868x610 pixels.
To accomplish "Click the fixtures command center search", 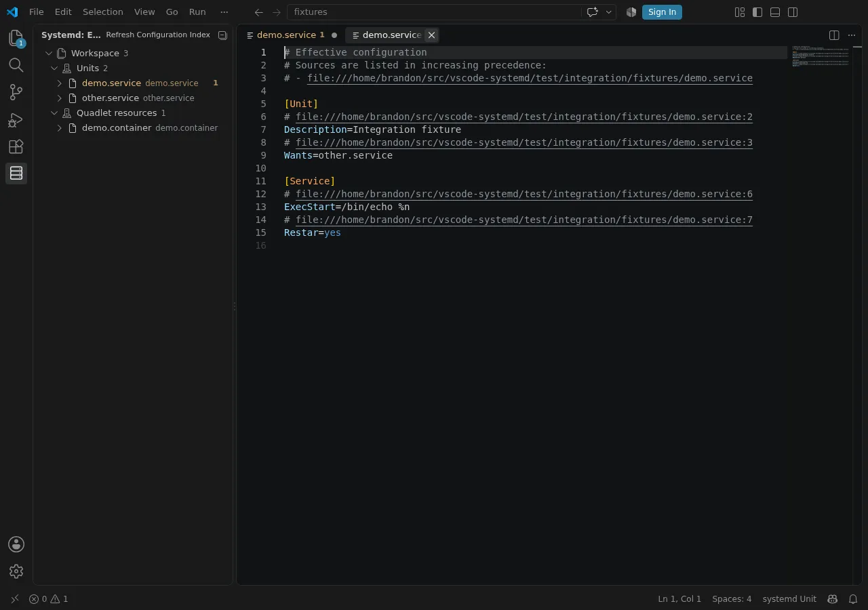I will click(434, 12).
